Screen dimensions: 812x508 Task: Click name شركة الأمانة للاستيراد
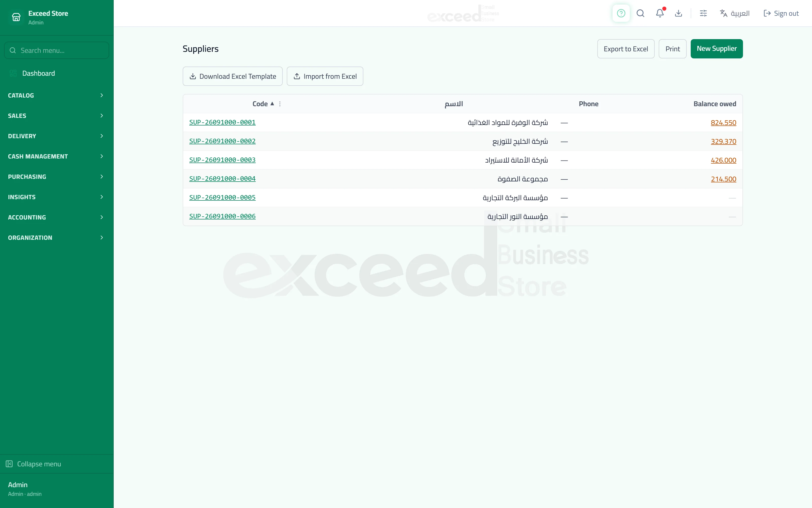[516, 160]
